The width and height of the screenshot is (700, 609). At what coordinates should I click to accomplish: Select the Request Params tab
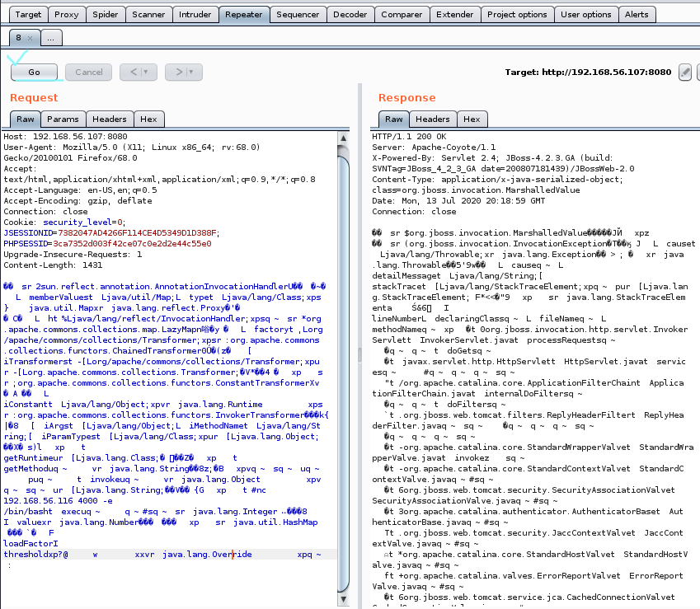coord(63,119)
